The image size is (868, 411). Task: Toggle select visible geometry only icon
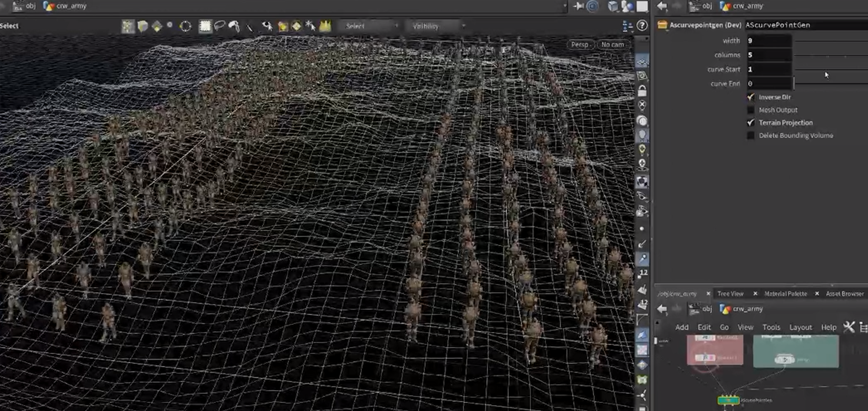point(267,26)
